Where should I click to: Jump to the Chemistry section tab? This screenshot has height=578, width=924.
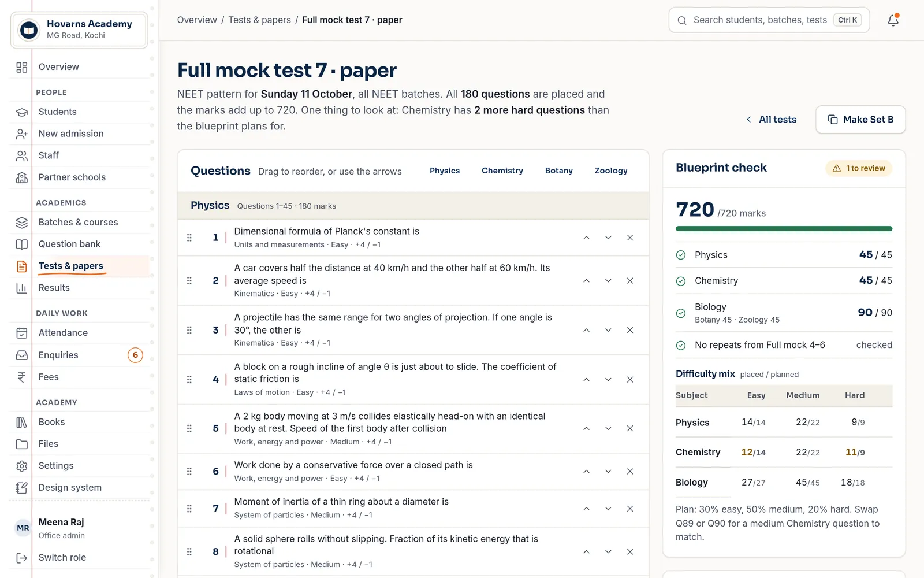point(502,171)
